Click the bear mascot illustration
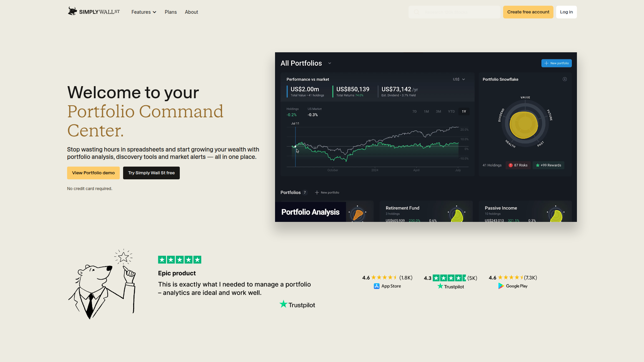Screen dimensions: 644x362 [x=102, y=284]
